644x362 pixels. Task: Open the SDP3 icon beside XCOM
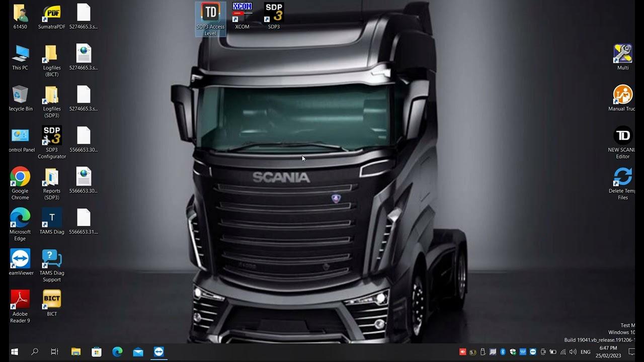click(274, 13)
